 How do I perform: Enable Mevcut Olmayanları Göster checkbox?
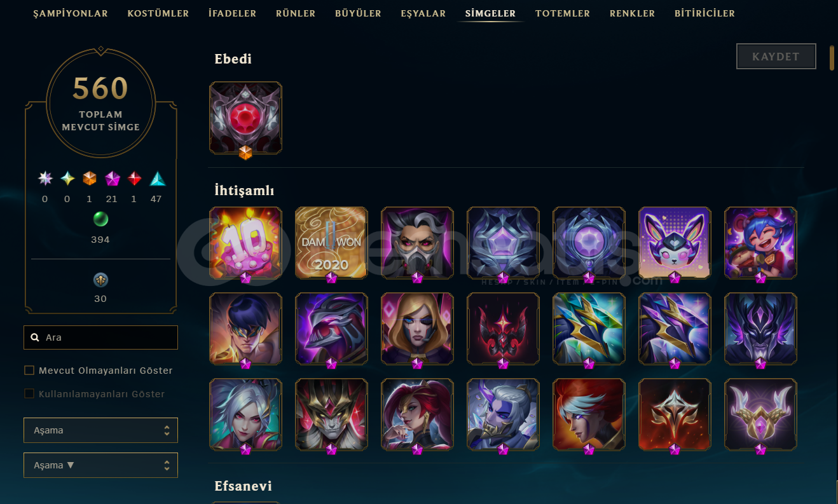coord(29,371)
